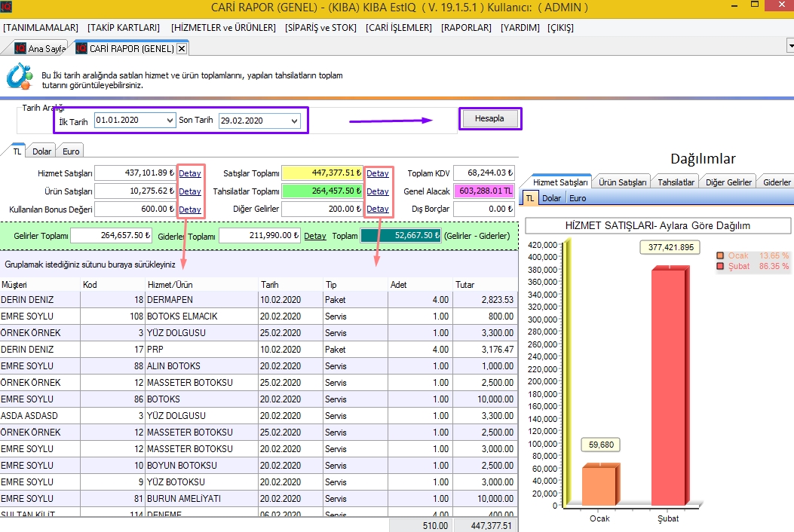Open the Son Tarih date dropdown
Screen dimensions: 794x532
293,121
